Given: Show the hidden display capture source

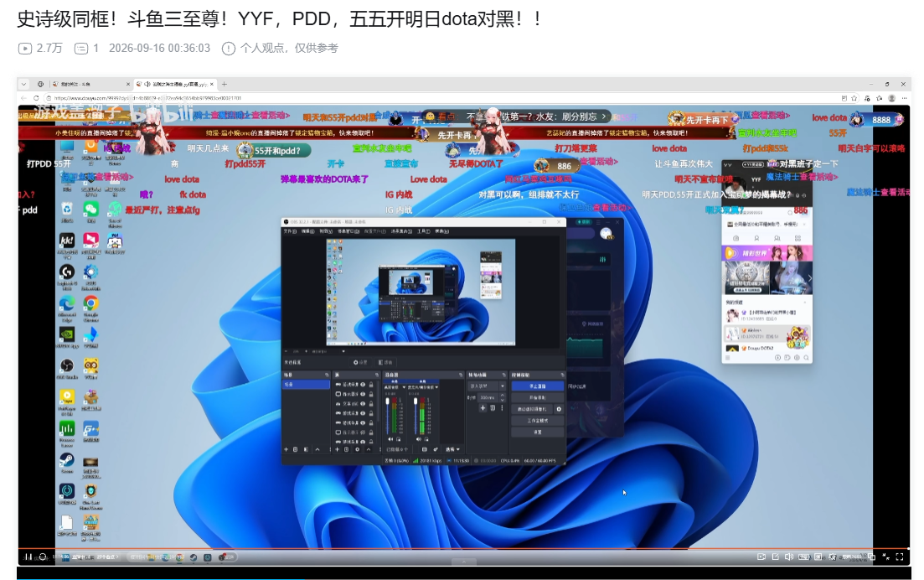Looking at the screenshot, I should click(363, 432).
